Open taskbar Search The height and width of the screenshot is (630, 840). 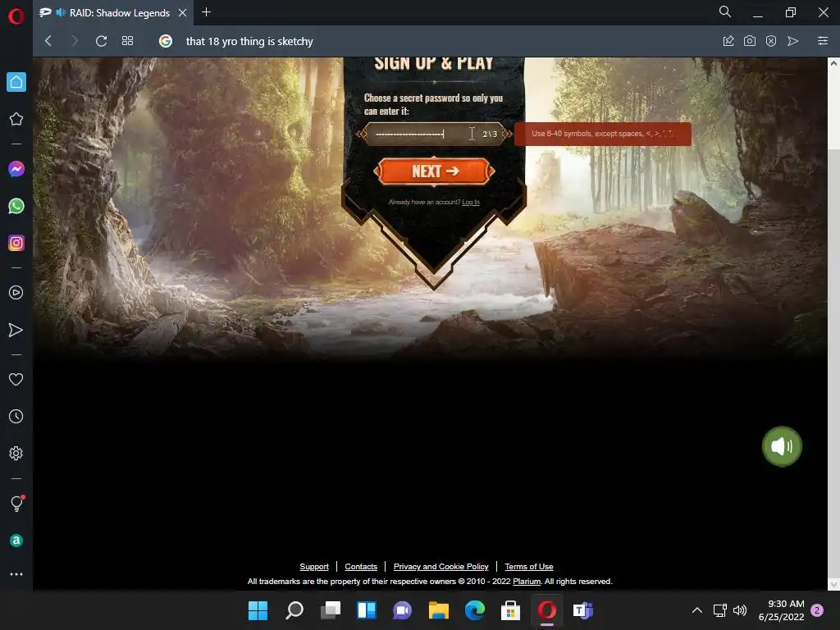(x=294, y=610)
